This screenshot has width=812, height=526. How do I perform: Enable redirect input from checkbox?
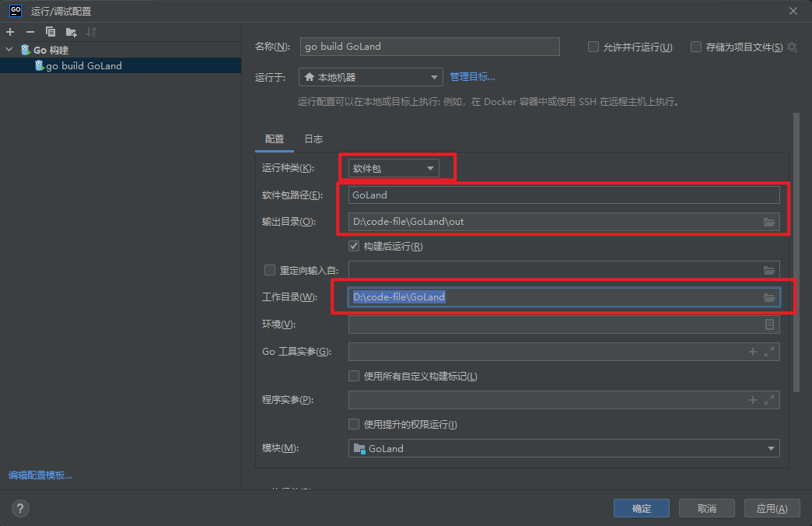pos(269,270)
